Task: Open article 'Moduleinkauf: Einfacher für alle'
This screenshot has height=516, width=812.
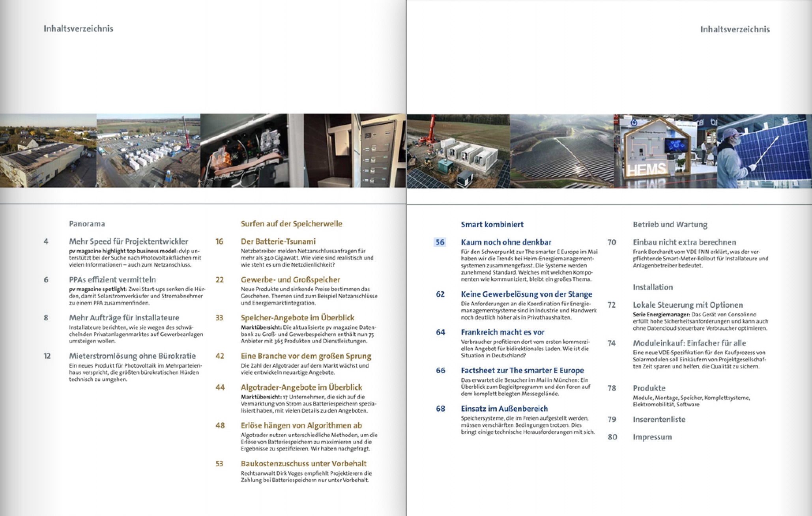Action: [x=689, y=343]
